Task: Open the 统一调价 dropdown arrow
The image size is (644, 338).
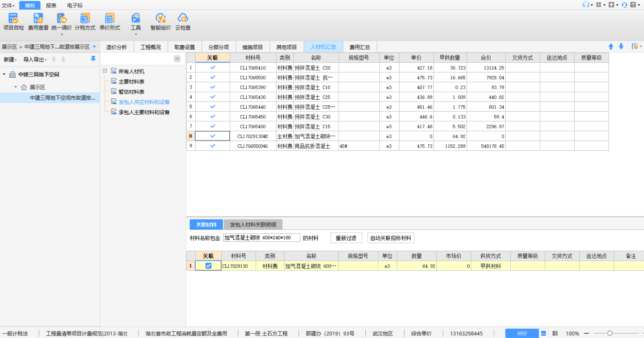Action: (62, 34)
